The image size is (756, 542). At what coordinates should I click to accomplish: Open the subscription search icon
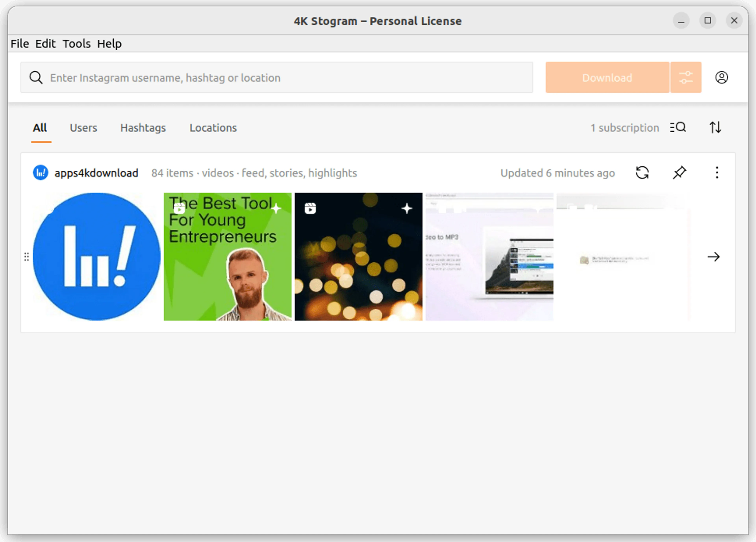[678, 127]
